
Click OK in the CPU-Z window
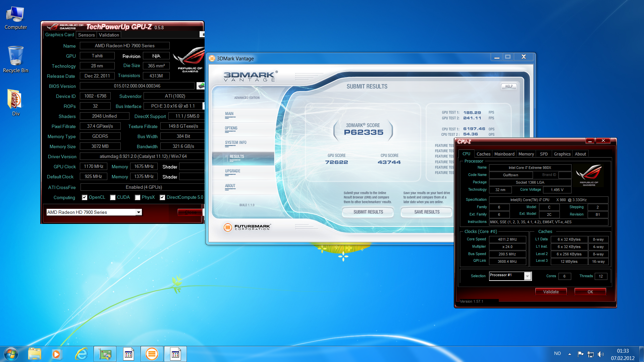(590, 292)
